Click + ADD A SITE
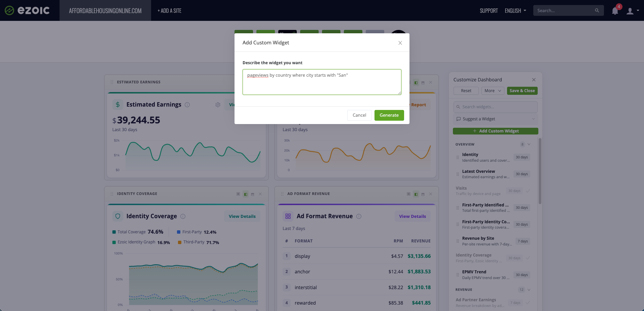The height and width of the screenshot is (311, 644). [x=169, y=11]
